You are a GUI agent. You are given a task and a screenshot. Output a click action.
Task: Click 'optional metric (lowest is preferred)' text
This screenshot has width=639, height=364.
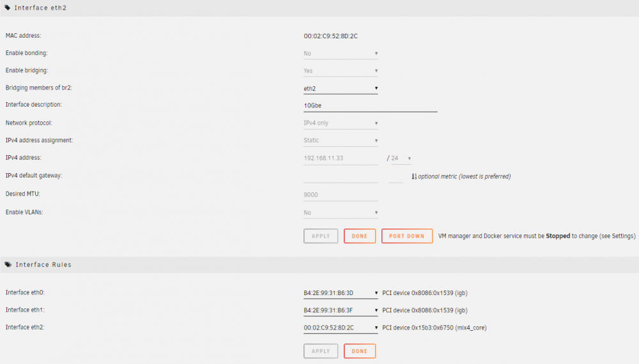tap(464, 177)
